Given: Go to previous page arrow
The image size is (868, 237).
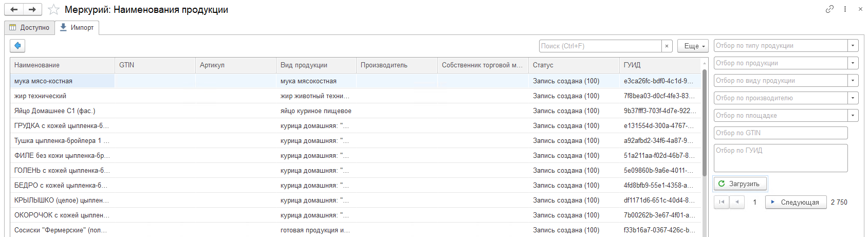Looking at the screenshot, I should click(x=737, y=202).
